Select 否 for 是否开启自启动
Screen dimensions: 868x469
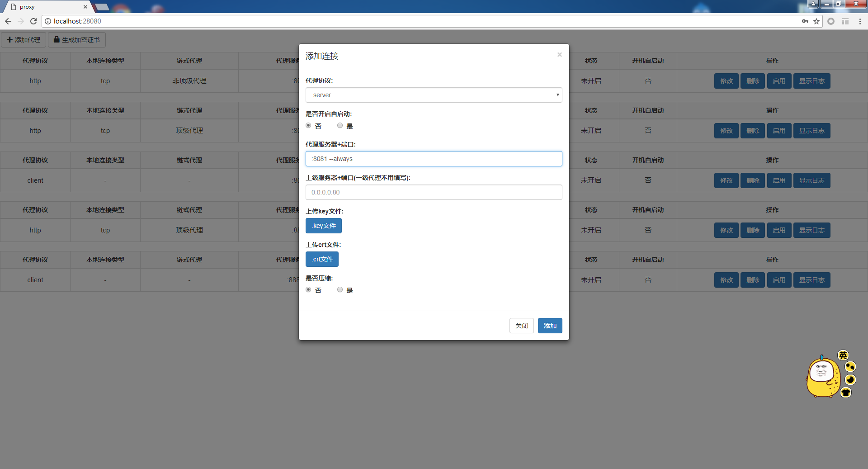[x=308, y=126]
